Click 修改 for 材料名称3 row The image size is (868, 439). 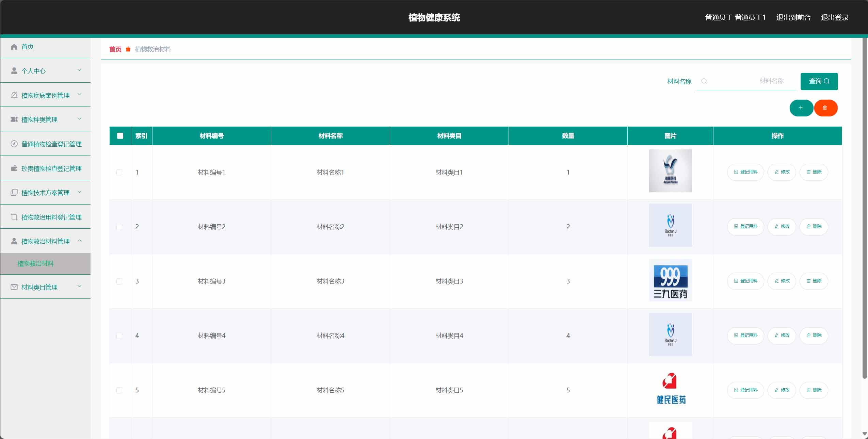782,281
